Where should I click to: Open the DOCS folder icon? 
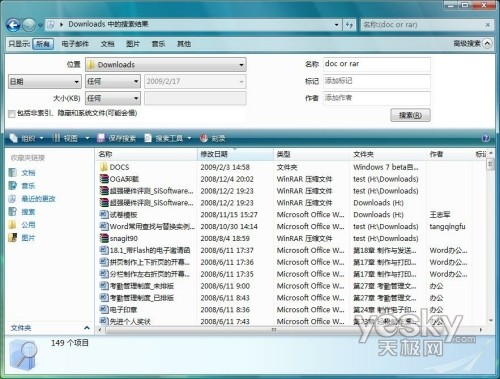point(104,167)
